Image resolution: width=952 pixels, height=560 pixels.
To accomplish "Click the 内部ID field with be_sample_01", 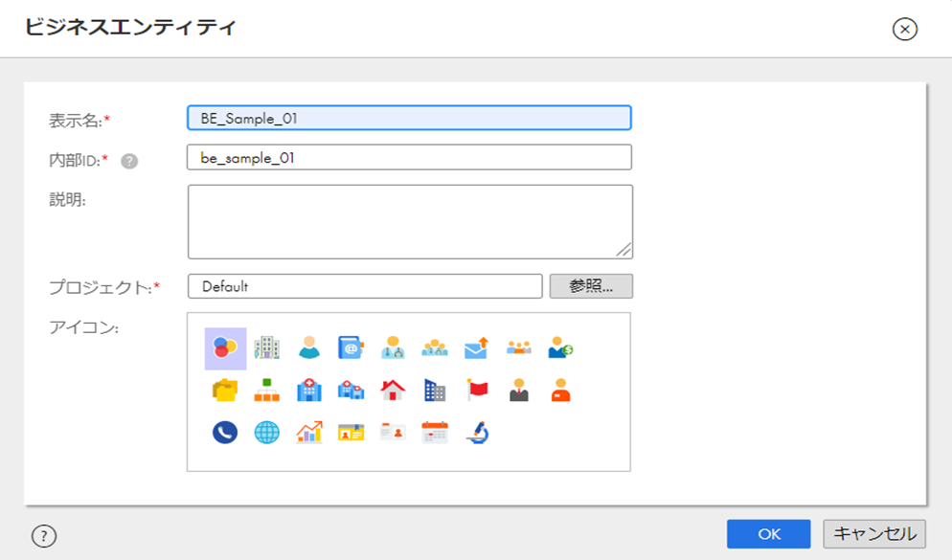I will pyautogui.click(x=409, y=157).
